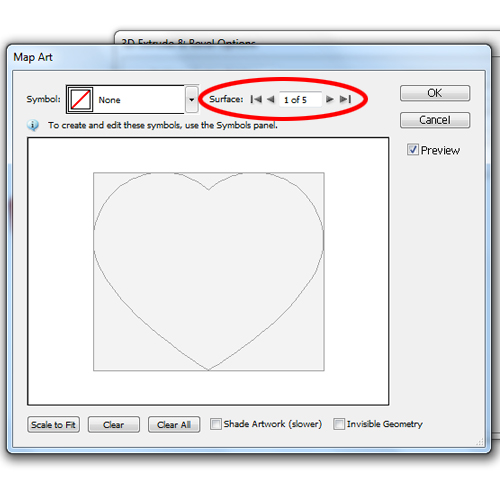Screen dimensions: 500x500
Task: Open the Symbol dropdown arrow
Action: (x=192, y=99)
